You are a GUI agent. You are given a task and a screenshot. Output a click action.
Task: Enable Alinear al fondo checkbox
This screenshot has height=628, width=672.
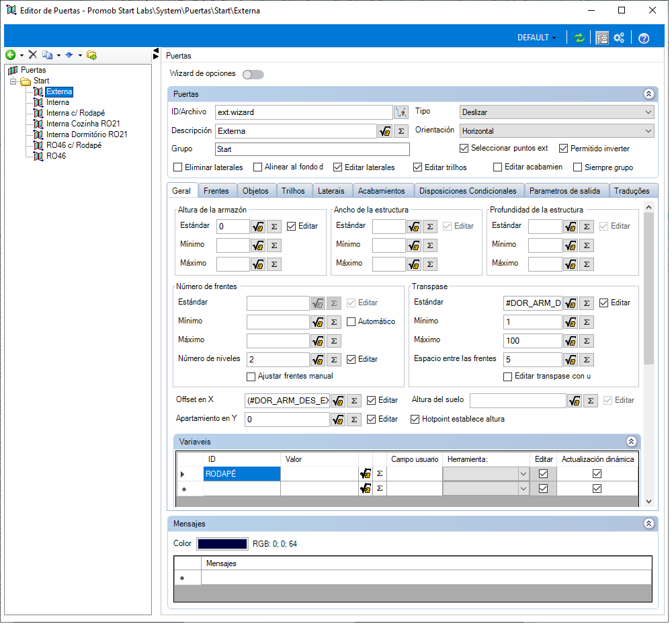(x=257, y=167)
